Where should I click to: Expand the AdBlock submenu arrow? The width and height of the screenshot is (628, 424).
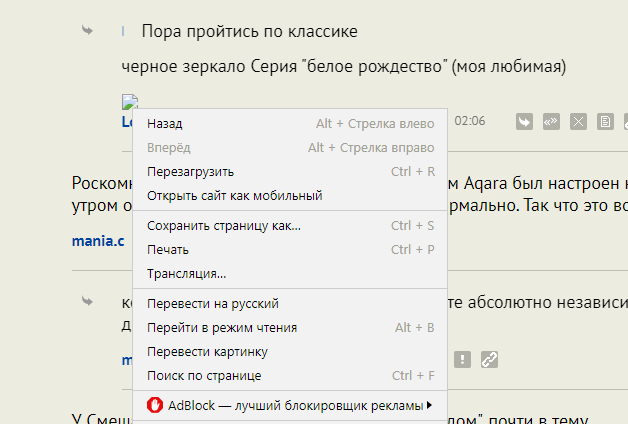click(x=429, y=405)
